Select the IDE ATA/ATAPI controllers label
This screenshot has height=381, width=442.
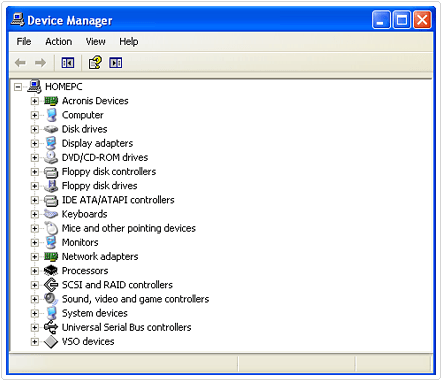tap(118, 200)
